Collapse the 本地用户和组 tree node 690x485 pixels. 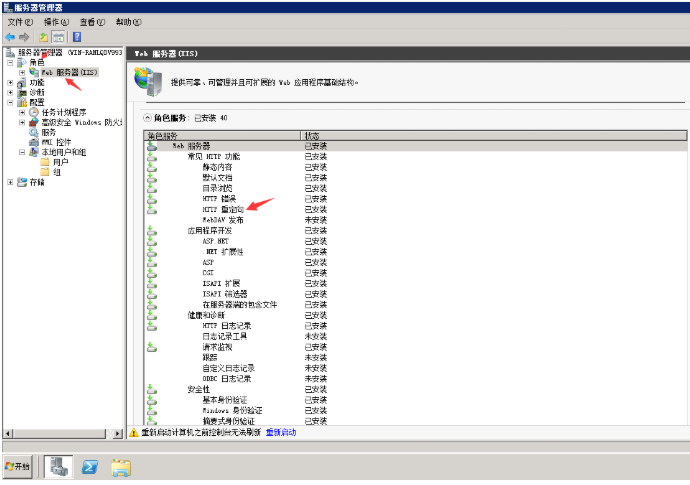(x=22, y=152)
